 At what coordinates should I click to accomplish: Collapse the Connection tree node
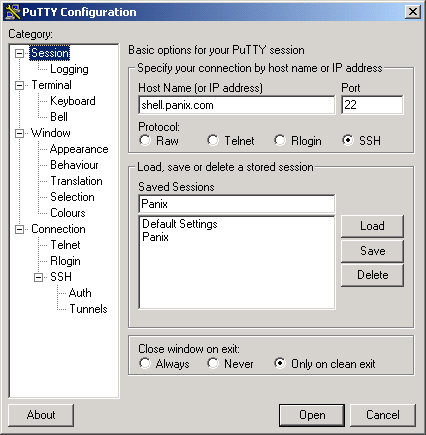pyautogui.click(x=20, y=229)
